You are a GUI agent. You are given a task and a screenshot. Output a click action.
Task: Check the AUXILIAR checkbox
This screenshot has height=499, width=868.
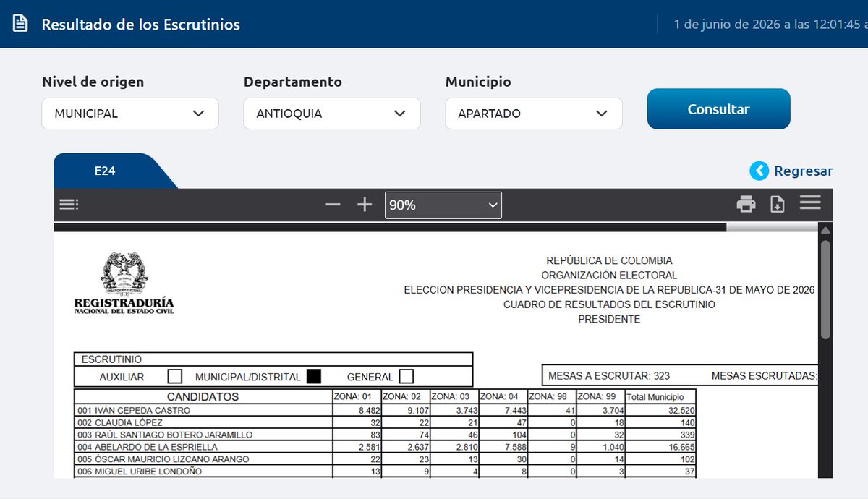pos(174,376)
